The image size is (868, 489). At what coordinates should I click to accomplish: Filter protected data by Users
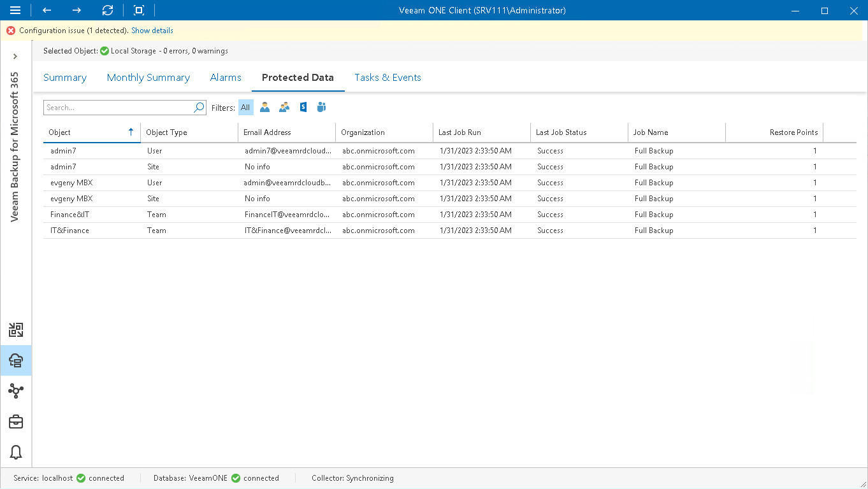click(x=265, y=107)
